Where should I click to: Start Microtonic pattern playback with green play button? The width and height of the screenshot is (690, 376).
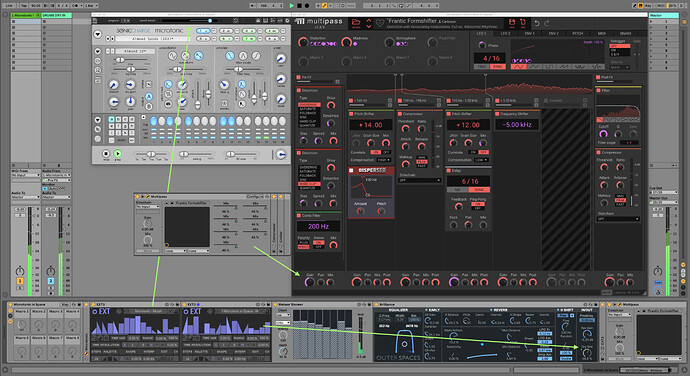(117, 153)
